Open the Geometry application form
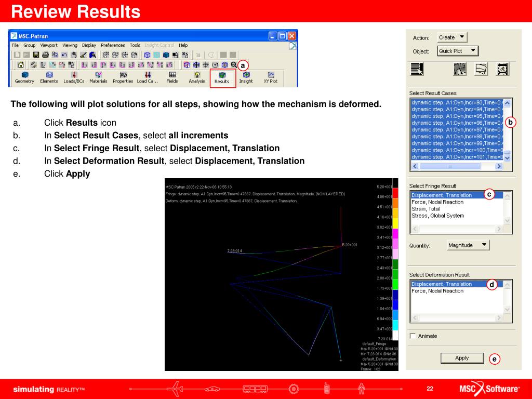532x399 pixels. click(x=24, y=77)
